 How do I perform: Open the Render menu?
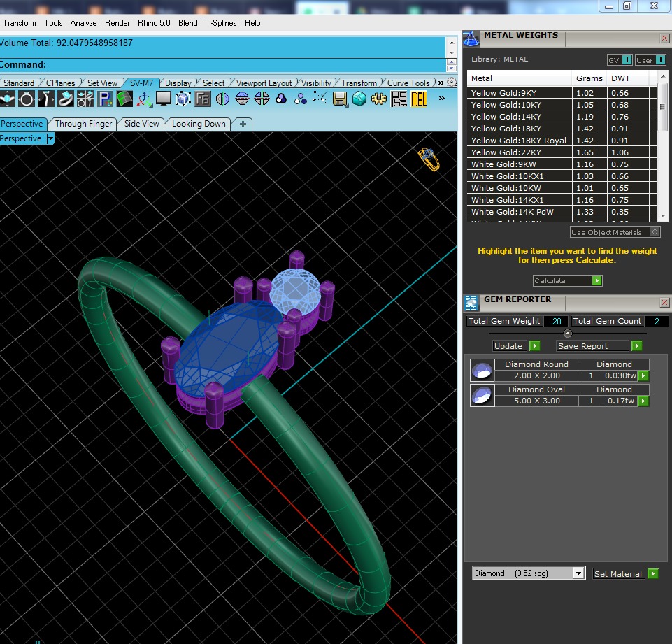click(x=117, y=23)
